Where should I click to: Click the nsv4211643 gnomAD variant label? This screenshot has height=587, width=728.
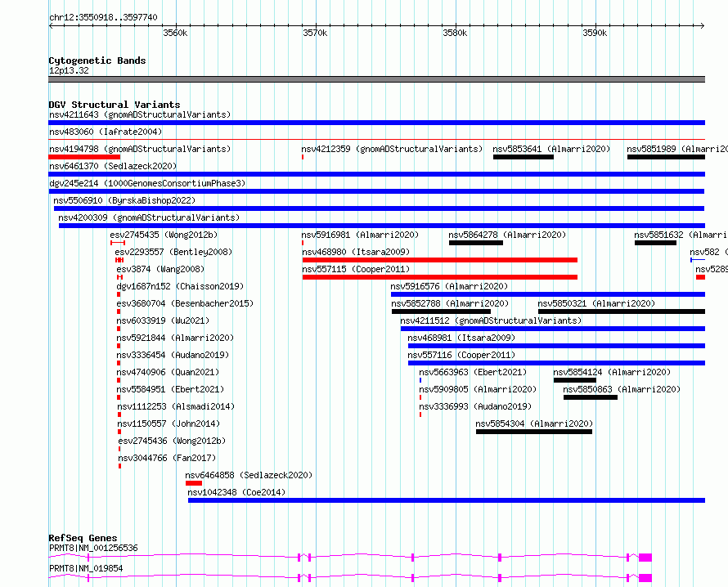click(x=140, y=114)
